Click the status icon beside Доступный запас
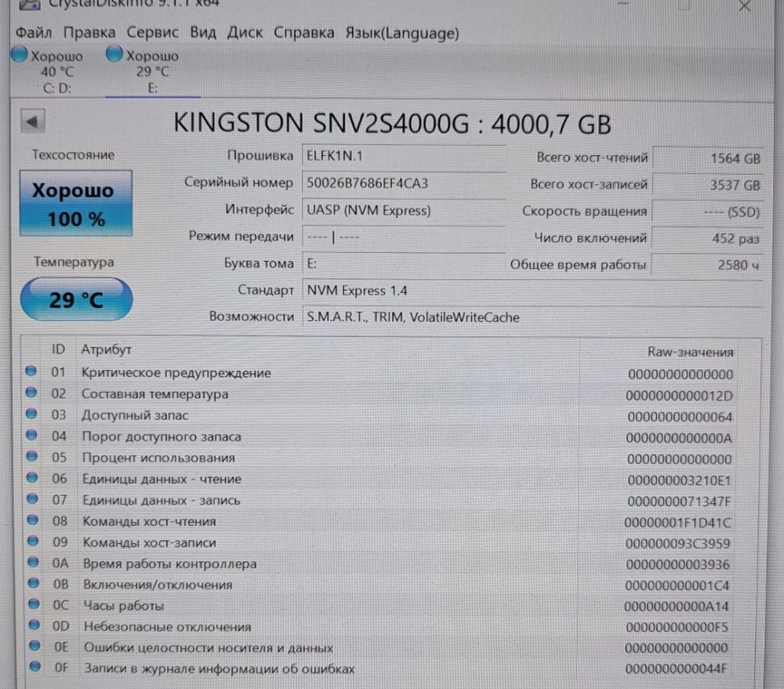This screenshot has width=784, height=689. point(31,415)
